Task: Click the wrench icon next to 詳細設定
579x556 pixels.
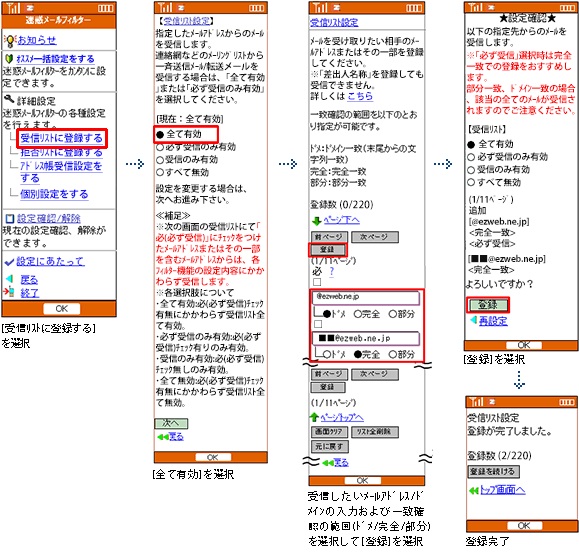Action: [9, 99]
